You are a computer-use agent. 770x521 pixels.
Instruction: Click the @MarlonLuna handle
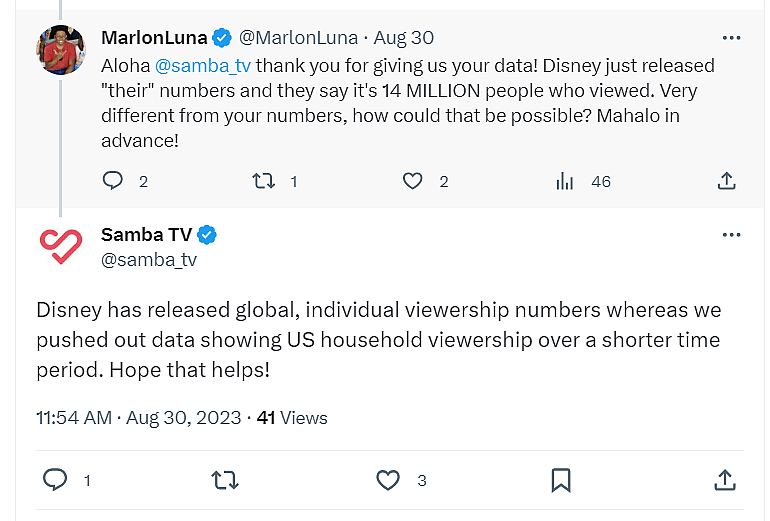click(x=299, y=38)
